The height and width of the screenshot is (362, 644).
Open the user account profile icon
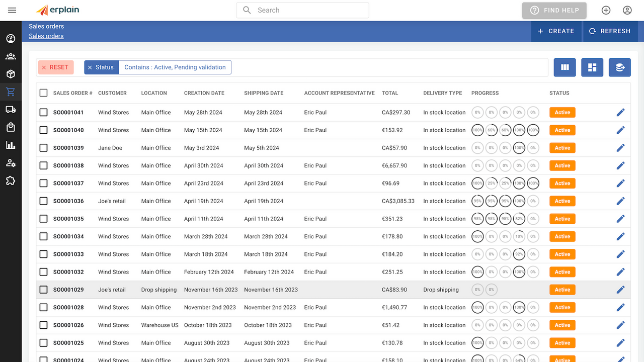[627, 10]
